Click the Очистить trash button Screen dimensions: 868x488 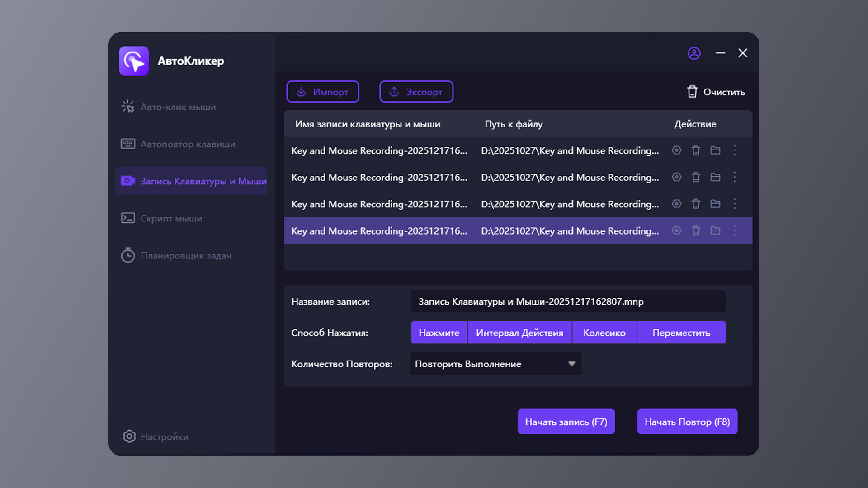(x=716, y=92)
